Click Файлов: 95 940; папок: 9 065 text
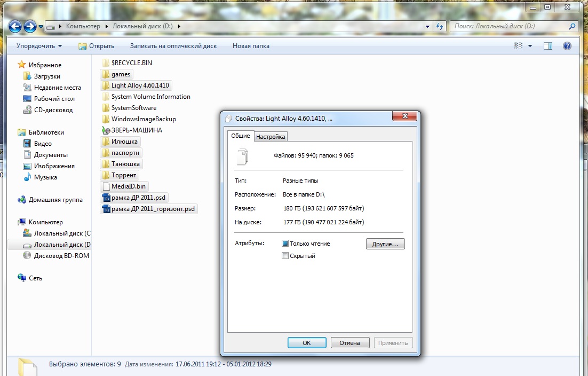This screenshot has height=376, width=588. [314, 155]
